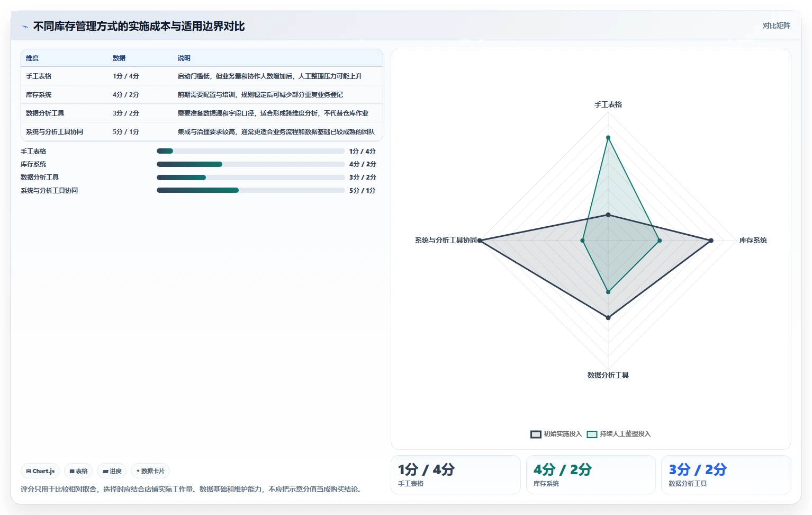Click the 库存系统 progress bar
Screen dimensions: 812x515
click(x=250, y=164)
